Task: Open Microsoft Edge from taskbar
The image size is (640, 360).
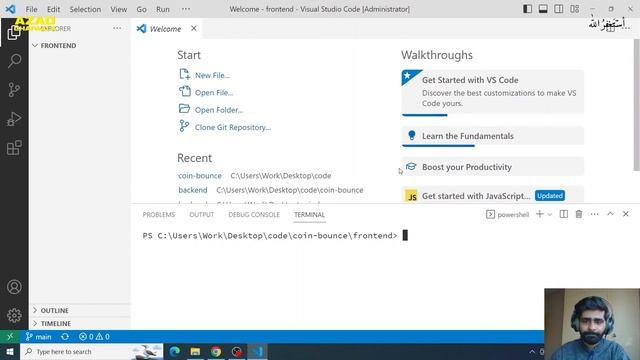Action: click(x=175, y=351)
